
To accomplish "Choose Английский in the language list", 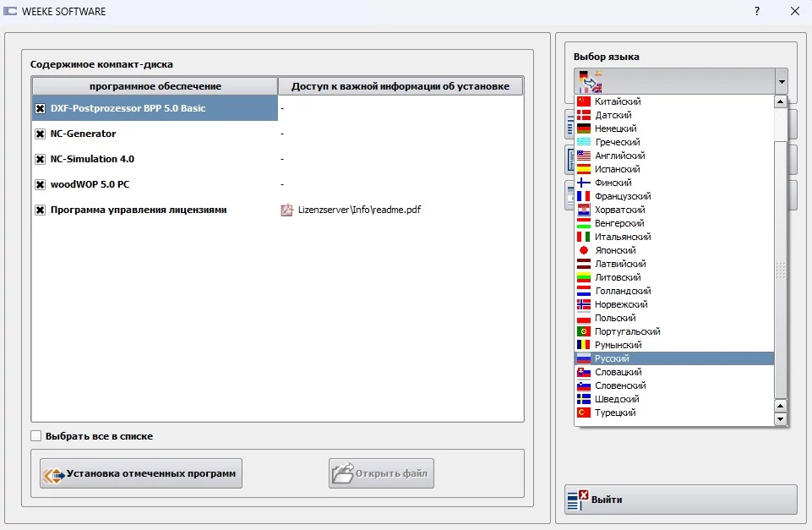I will pos(674,156).
